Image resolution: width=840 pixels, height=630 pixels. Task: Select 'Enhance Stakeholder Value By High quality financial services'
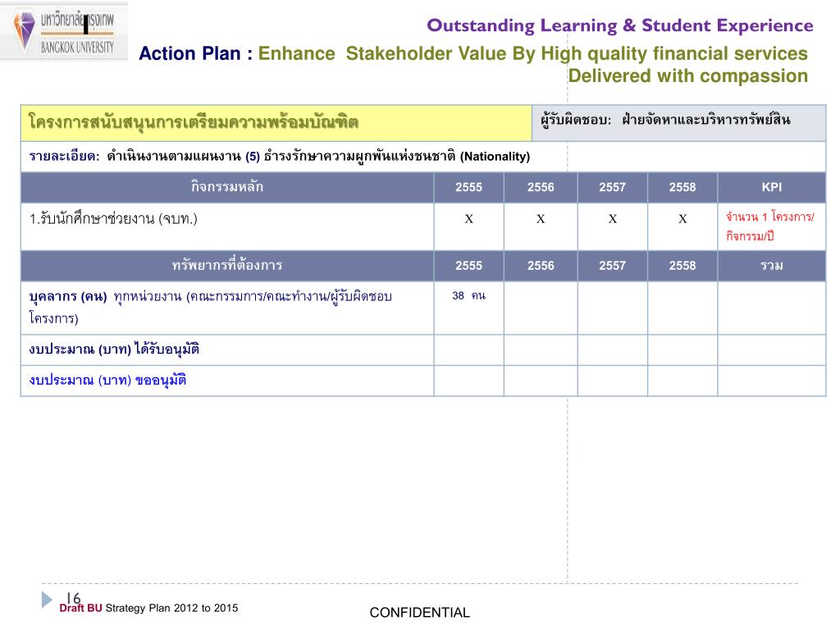533,53
